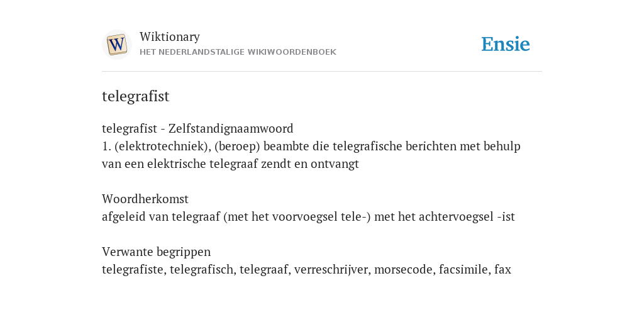Viewport: 644px width, 322px height.
Task: Open related term telegrafisch
Action: (x=202, y=270)
